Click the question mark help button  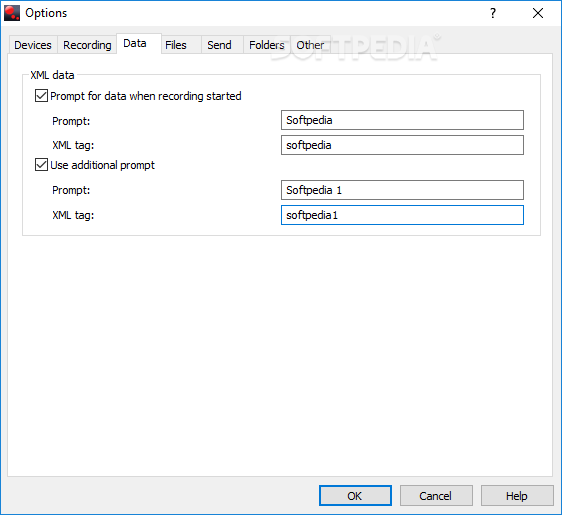click(493, 13)
